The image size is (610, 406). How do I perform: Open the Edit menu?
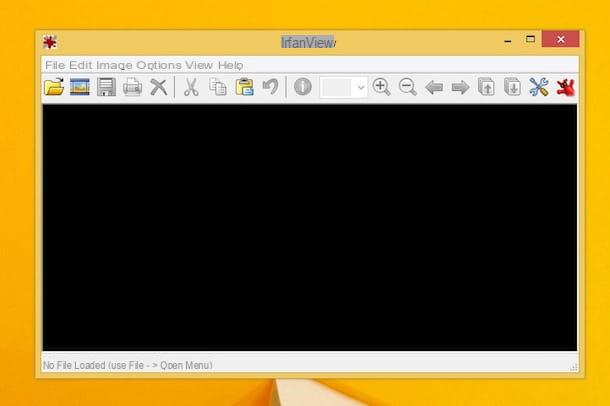coord(81,65)
